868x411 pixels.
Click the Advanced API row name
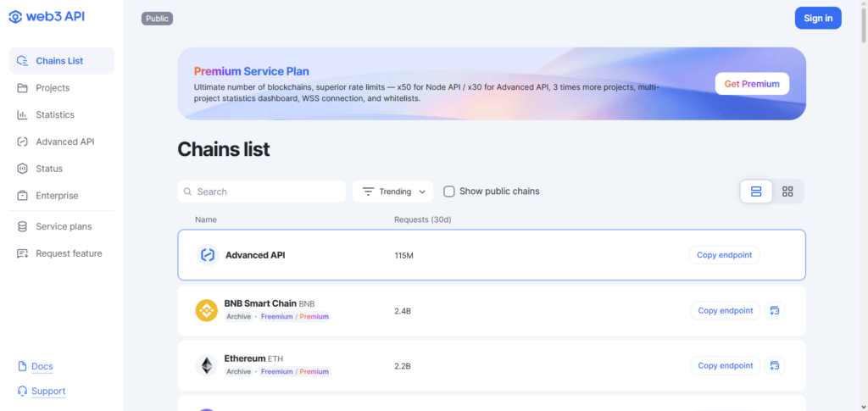point(255,255)
